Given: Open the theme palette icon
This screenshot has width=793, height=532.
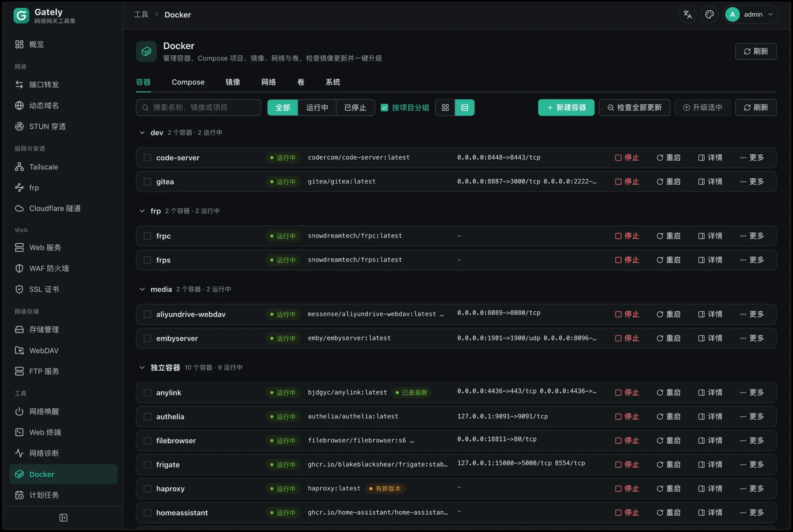Looking at the screenshot, I should 709,14.
